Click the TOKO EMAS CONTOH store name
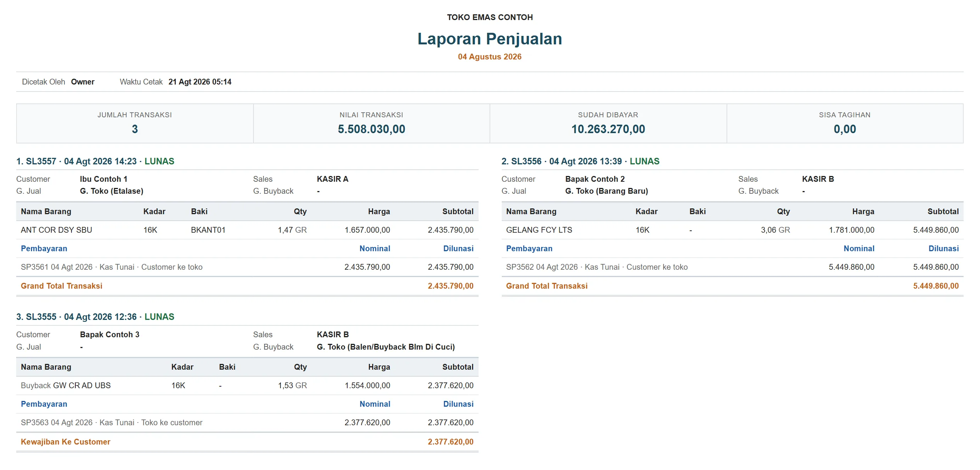980x470 pixels. pos(490,17)
